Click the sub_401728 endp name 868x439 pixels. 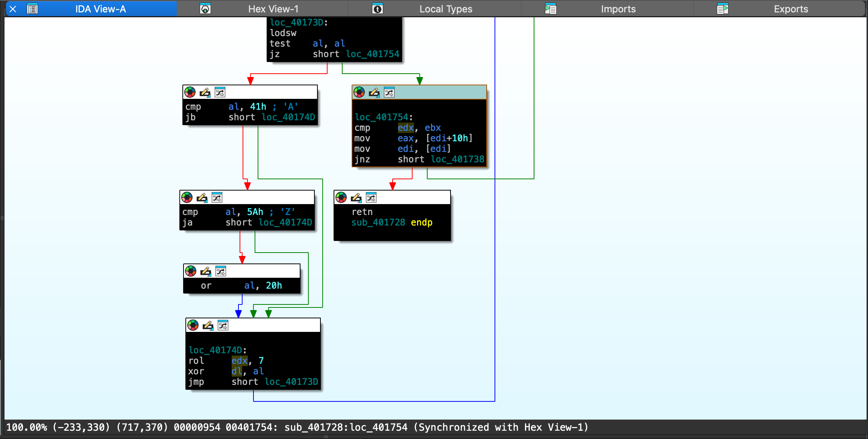378,223
